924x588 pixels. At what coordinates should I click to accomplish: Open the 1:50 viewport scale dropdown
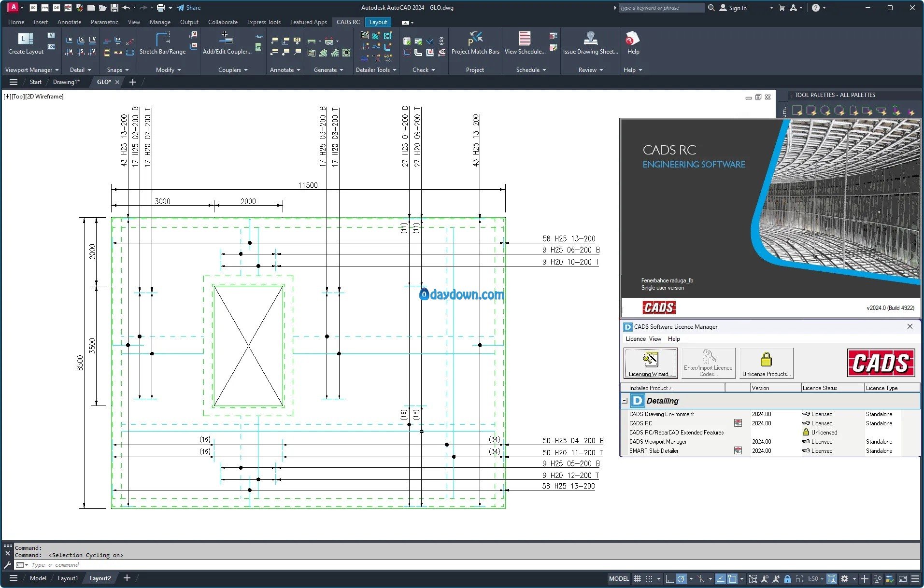816,578
